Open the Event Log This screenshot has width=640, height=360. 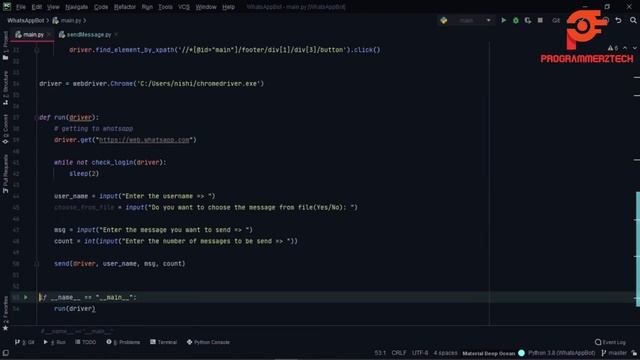tap(610, 342)
